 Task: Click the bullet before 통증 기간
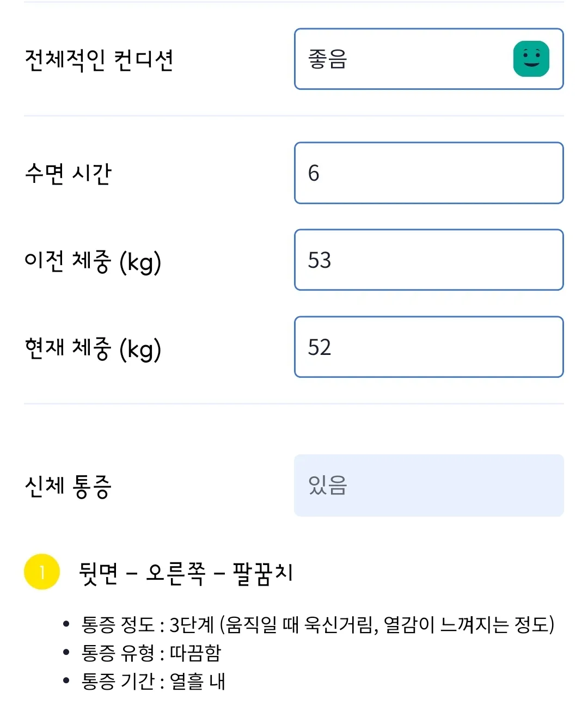pos(66,680)
